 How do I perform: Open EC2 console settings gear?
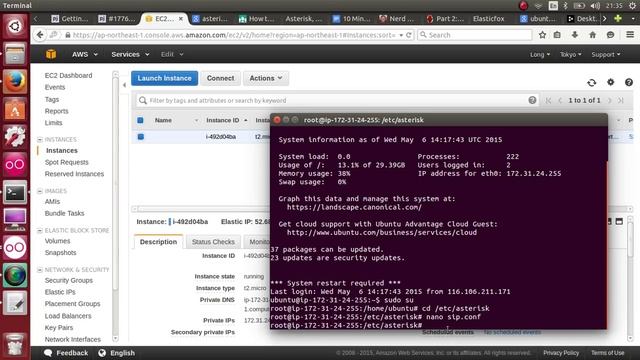(610, 82)
